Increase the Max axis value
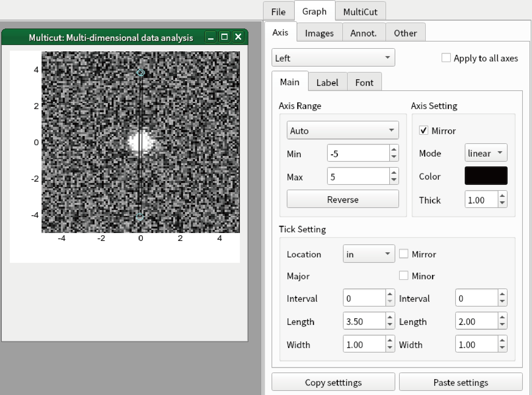 pos(394,172)
